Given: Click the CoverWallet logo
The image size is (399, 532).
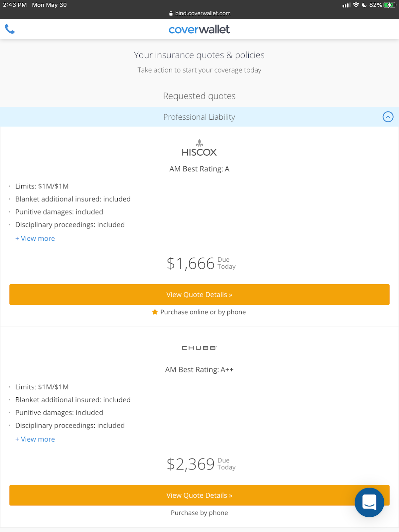Looking at the screenshot, I should [199, 30].
